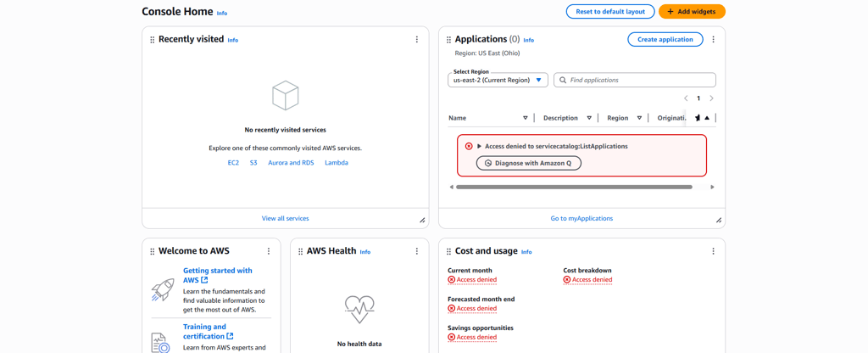The image size is (868, 353).
Task: Expand the Access denied error details triangle
Action: [x=480, y=146]
